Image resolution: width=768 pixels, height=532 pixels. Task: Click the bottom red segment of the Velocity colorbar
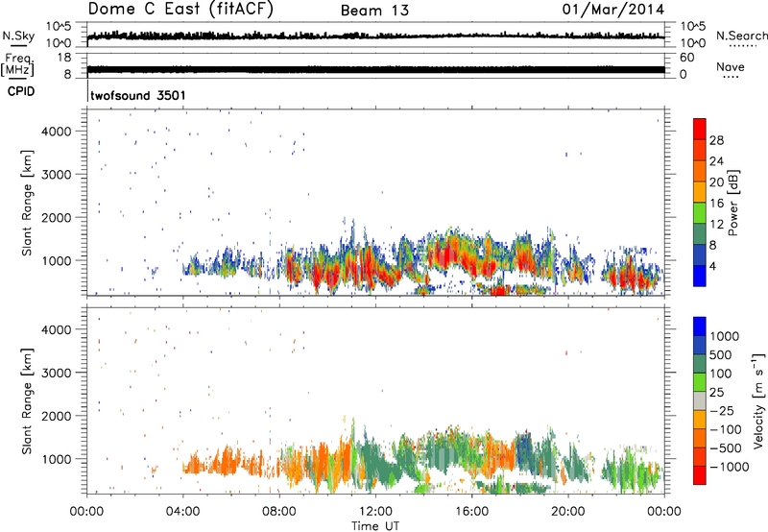click(700, 475)
